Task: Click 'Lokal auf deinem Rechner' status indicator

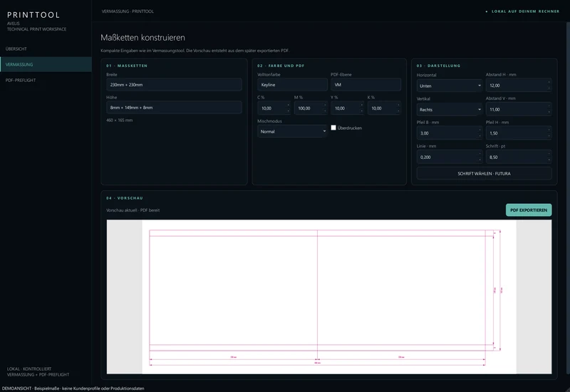Action: (x=522, y=11)
